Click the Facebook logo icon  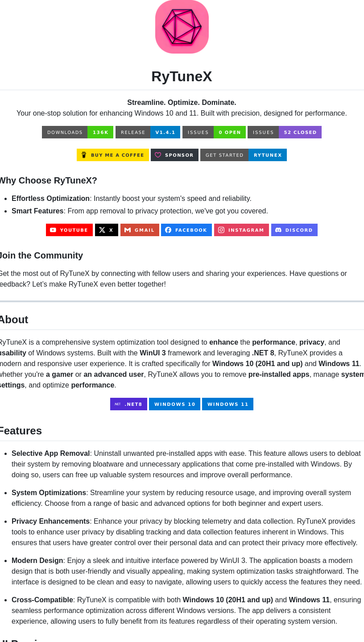pyautogui.click(x=168, y=230)
